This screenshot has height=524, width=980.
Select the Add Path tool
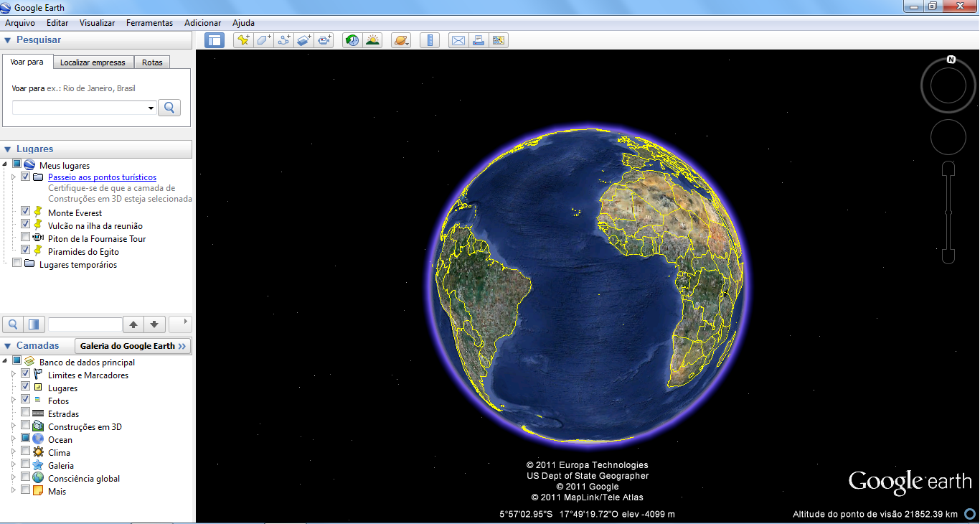(283, 40)
